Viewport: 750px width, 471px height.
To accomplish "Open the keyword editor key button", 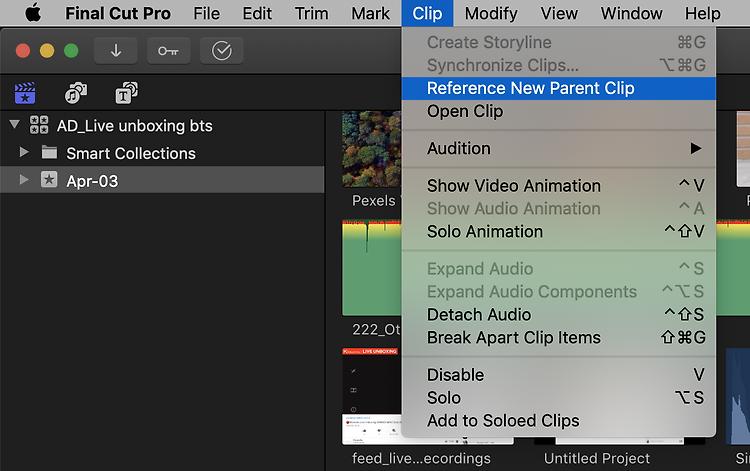I will click(168, 51).
